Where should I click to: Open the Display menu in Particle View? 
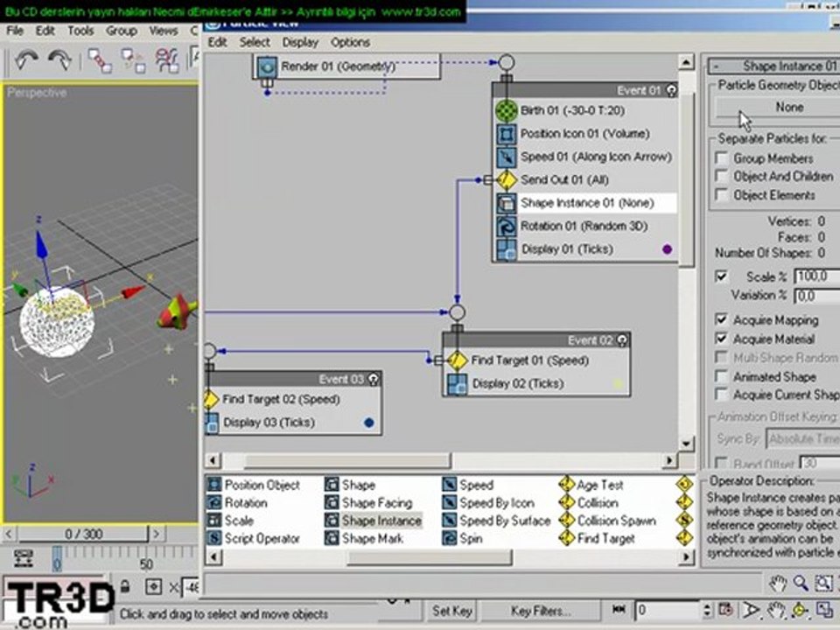click(x=300, y=42)
